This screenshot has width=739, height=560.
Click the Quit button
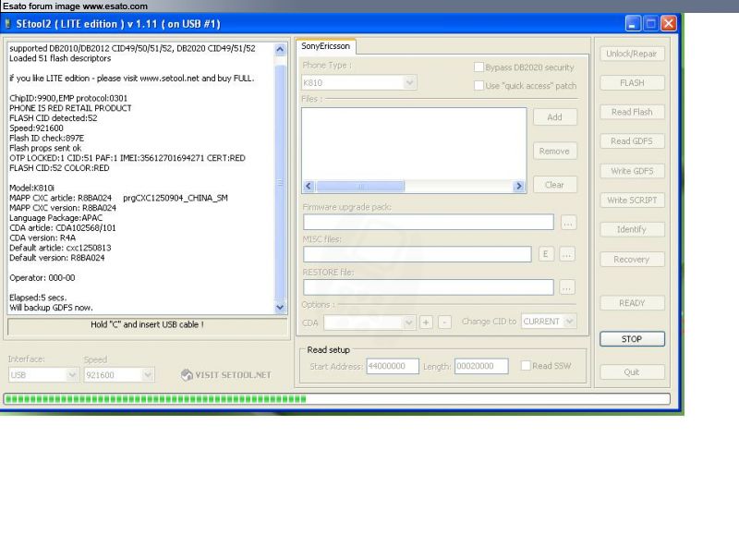(632, 371)
